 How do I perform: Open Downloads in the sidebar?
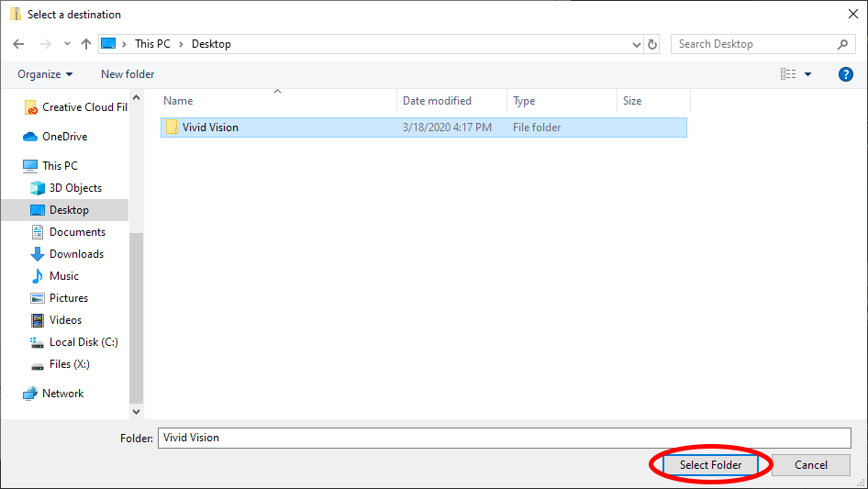coord(67,253)
